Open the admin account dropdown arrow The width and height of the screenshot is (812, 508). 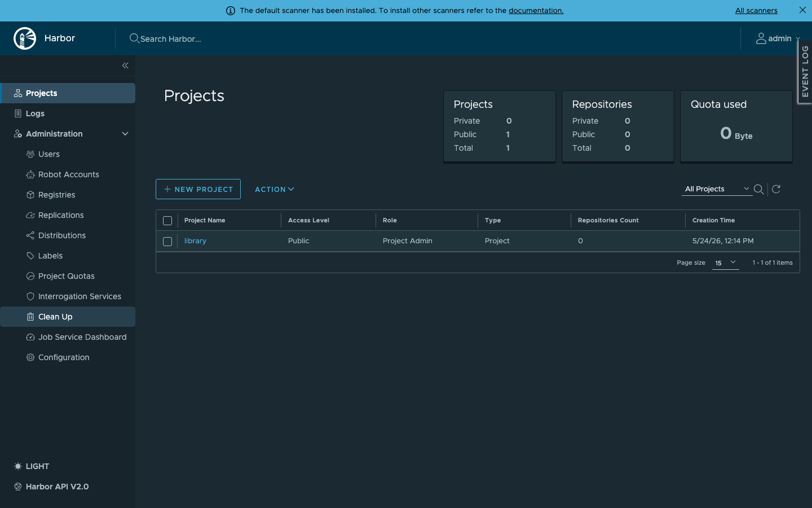click(x=798, y=39)
